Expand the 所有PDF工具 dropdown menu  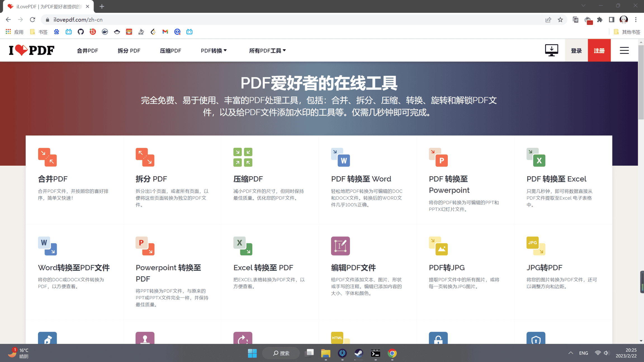tap(267, 51)
